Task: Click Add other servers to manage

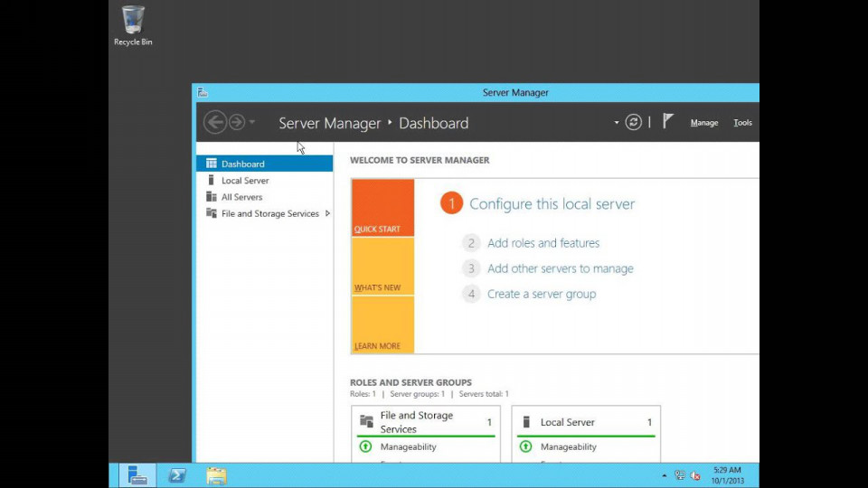Action: [x=561, y=268]
